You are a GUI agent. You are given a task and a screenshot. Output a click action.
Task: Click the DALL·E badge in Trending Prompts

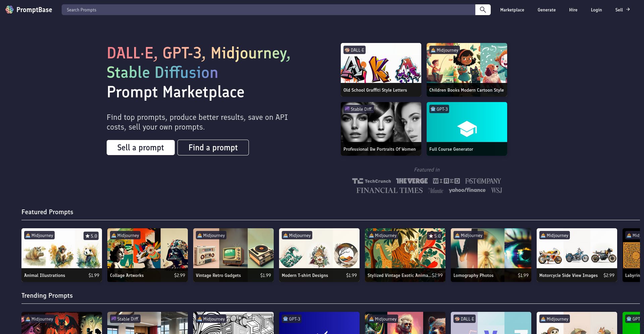465,319
